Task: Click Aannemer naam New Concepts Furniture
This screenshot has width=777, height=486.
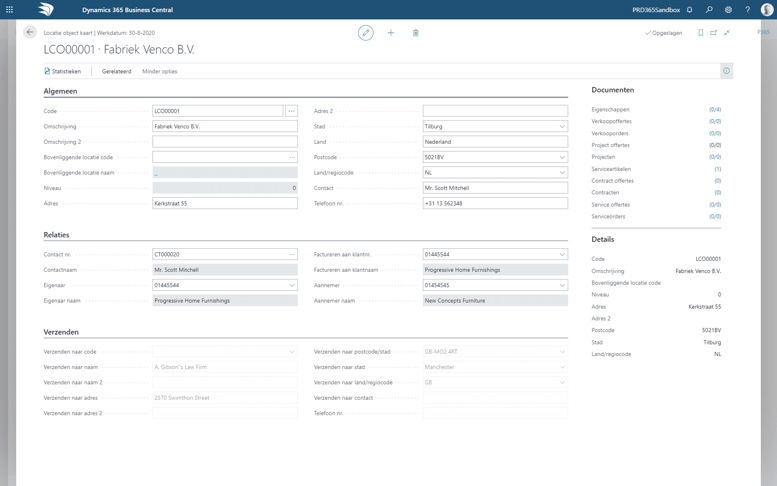Action: click(x=495, y=300)
